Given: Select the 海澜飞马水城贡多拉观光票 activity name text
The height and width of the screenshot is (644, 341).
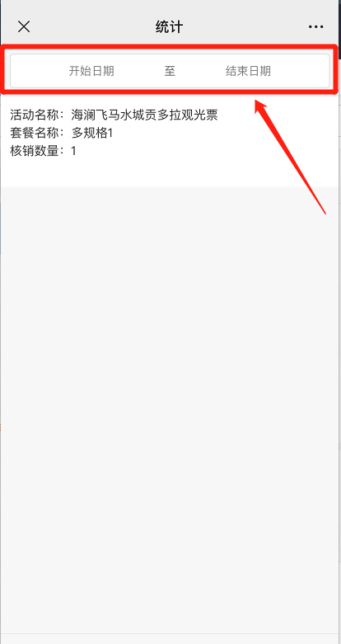Looking at the screenshot, I should (144, 115).
